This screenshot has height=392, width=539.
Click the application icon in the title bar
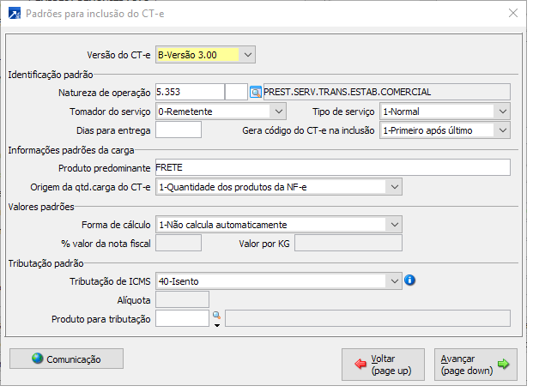(x=15, y=14)
